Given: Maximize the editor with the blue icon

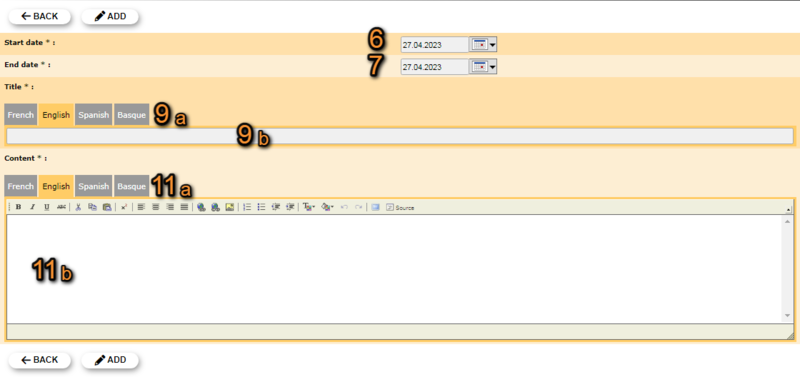Looking at the screenshot, I should (x=376, y=207).
